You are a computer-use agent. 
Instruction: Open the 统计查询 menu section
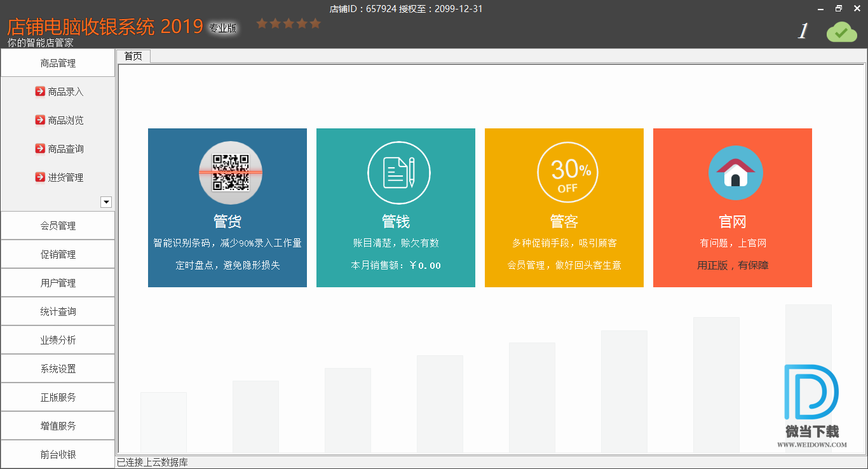coord(58,311)
